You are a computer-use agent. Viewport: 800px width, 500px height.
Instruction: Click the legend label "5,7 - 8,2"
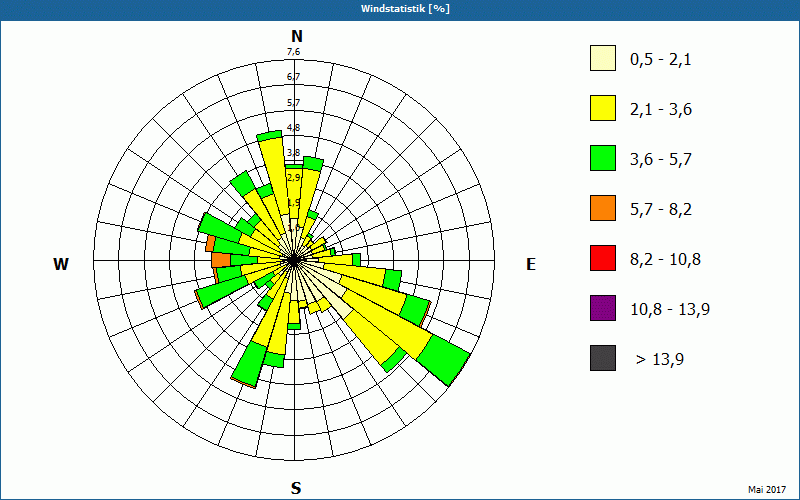661,210
